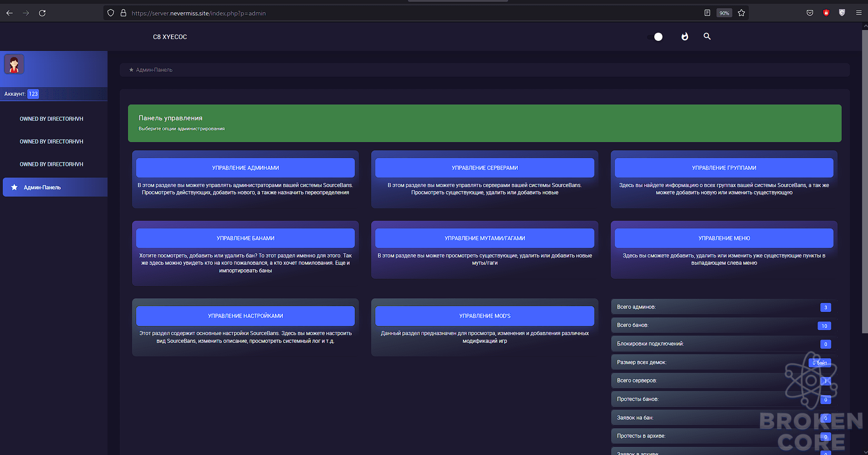The image size is (868, 455).
Task: View site security padlock info
Action: coord(123,13)
